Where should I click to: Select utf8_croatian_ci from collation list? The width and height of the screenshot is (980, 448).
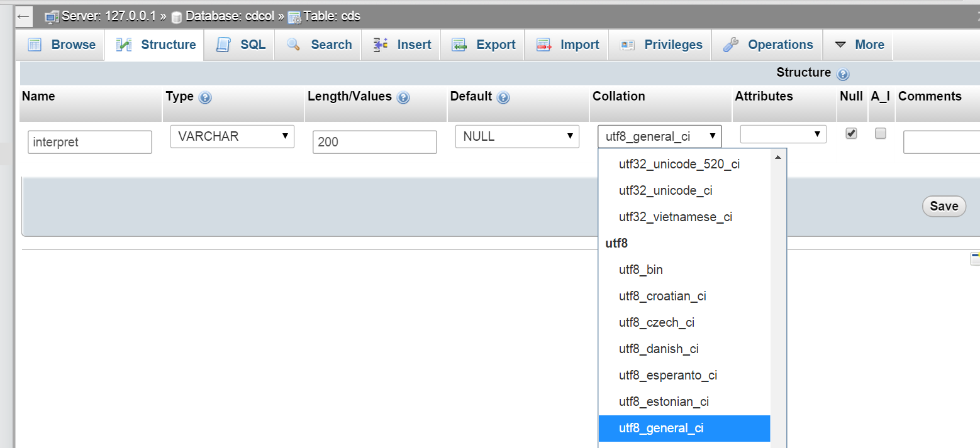click(x=684, y=296)
